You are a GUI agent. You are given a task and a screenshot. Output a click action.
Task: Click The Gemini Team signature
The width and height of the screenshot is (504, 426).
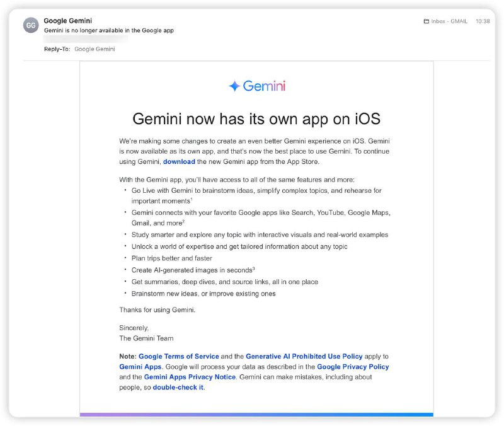point(146,338)
